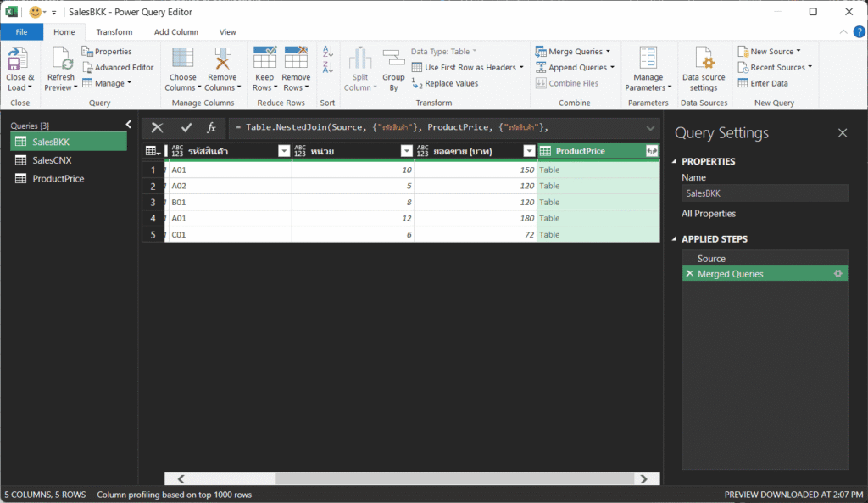Open the help question mark icon
This screenshot has width=868, height=503.
[x=860, y=32]
